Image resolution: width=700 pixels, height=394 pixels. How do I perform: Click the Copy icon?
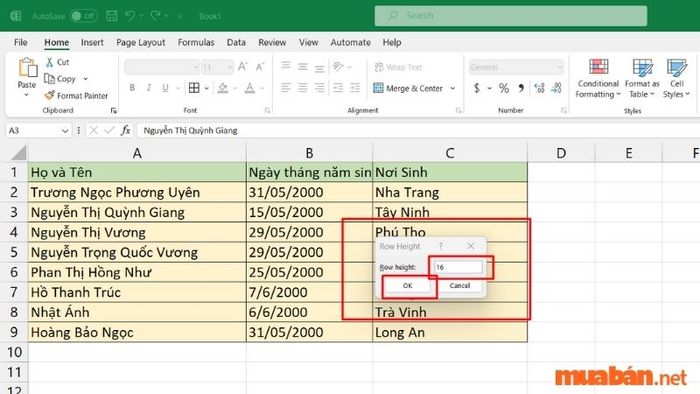point(49,79)
